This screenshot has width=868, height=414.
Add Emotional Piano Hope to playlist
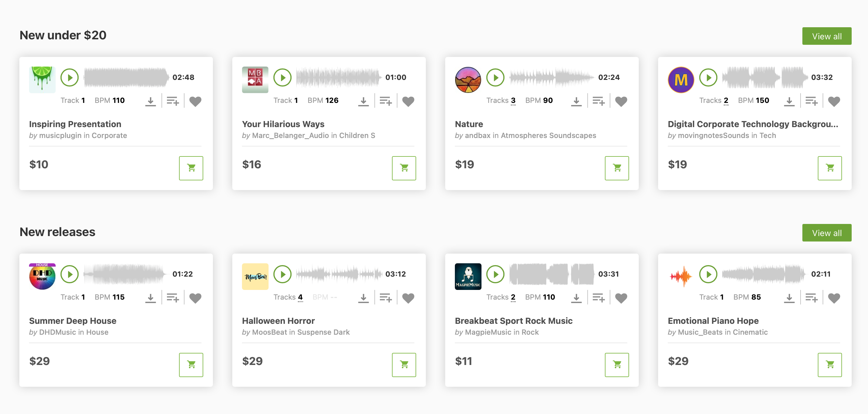pyautogui.click(x=811, y=298)
